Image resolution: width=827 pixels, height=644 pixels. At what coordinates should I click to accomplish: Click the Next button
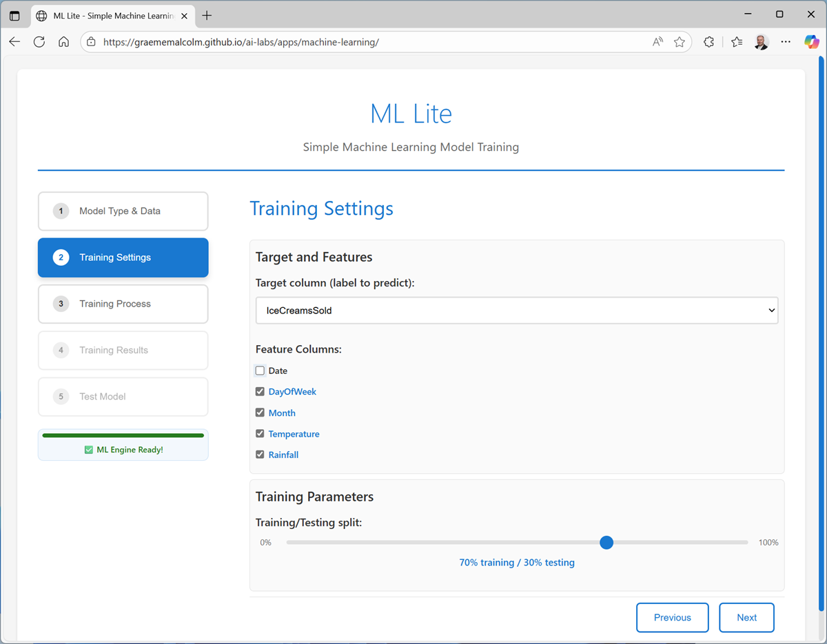click(746, 617)
